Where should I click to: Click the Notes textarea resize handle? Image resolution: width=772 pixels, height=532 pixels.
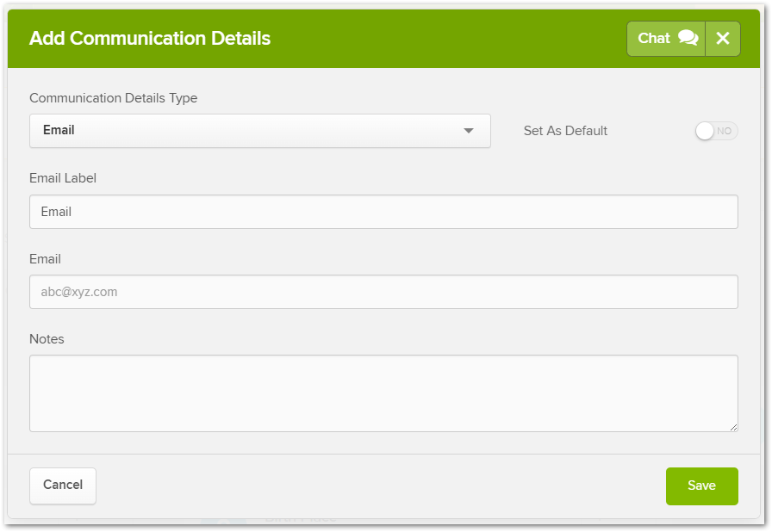(733, 427)
